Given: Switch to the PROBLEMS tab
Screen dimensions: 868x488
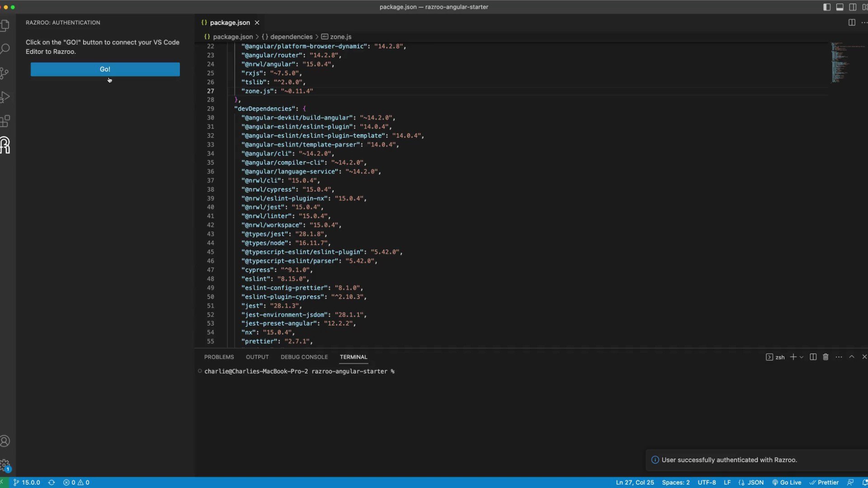Looking at the screenshot, I should click(219, 357).
